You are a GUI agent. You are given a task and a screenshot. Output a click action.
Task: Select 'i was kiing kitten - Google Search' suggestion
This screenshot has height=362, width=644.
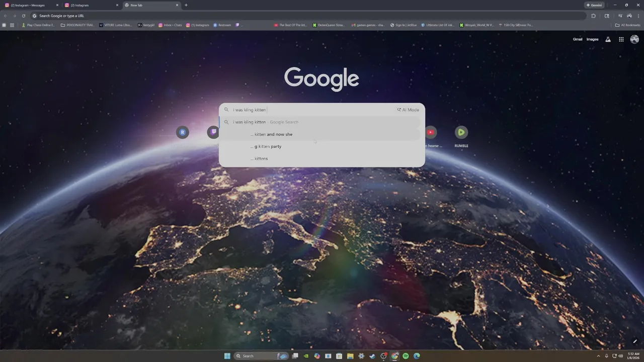pos(320,122)
